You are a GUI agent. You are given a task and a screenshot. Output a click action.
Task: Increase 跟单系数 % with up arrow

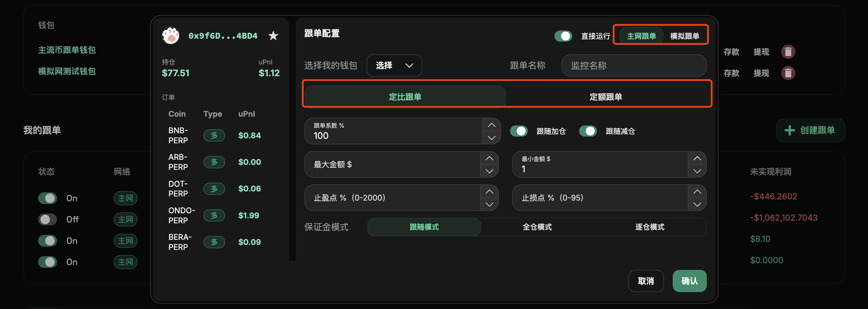point(491,125)
